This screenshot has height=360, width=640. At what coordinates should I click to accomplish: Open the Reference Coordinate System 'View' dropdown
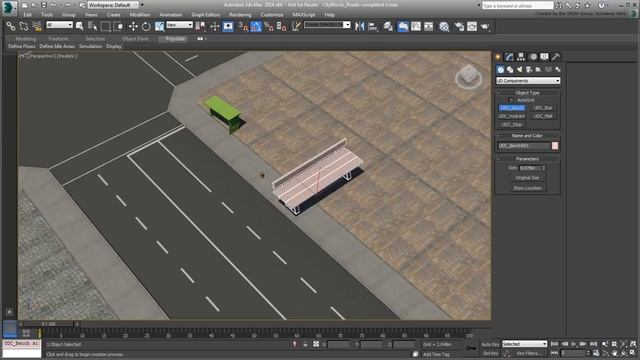click(x=179, y=25)
